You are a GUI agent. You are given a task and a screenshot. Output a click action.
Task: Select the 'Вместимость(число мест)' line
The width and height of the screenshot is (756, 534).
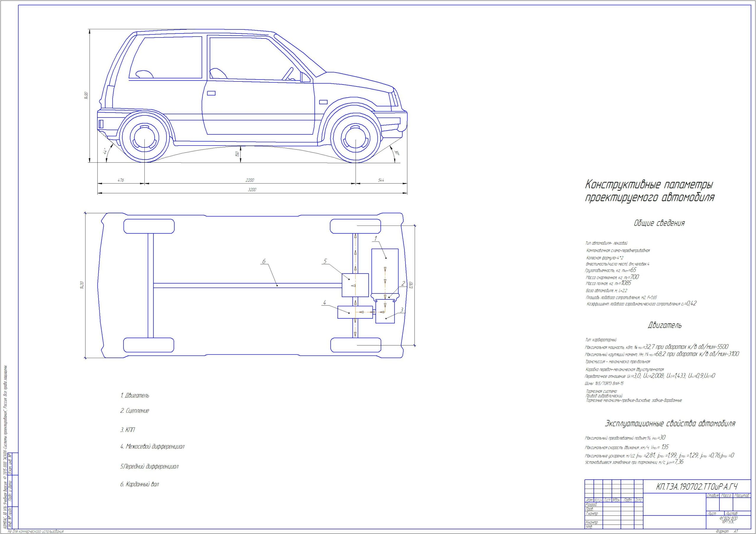(x=617, y=264)
